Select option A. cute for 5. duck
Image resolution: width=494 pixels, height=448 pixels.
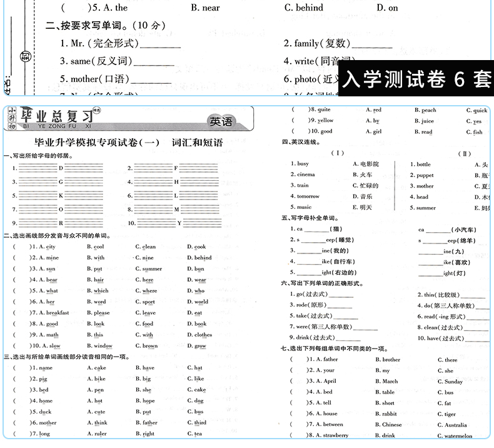[x=96, y=412]
